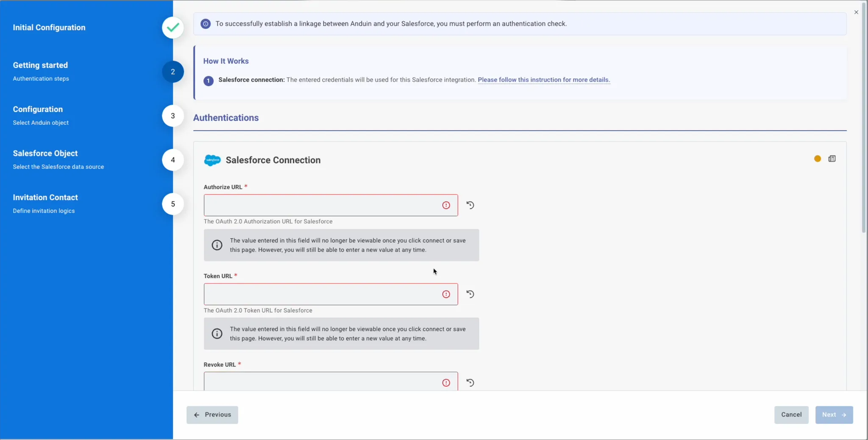Click the info icon in the Token URL notice
The height and width of the screenshot is (440, 868).
pyautogui.click(x=217, y=334)
